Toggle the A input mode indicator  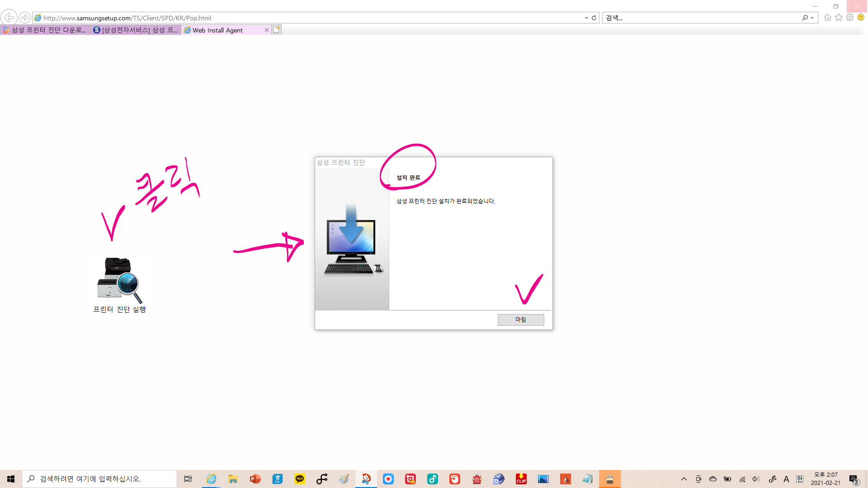click(787, 479)
